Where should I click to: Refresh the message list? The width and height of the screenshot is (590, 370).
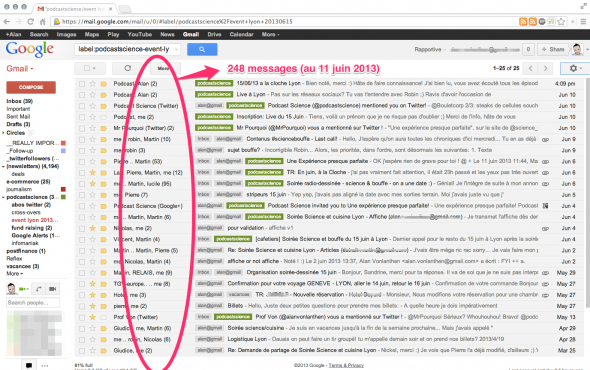pyautogui.click(x=128, y=68)
